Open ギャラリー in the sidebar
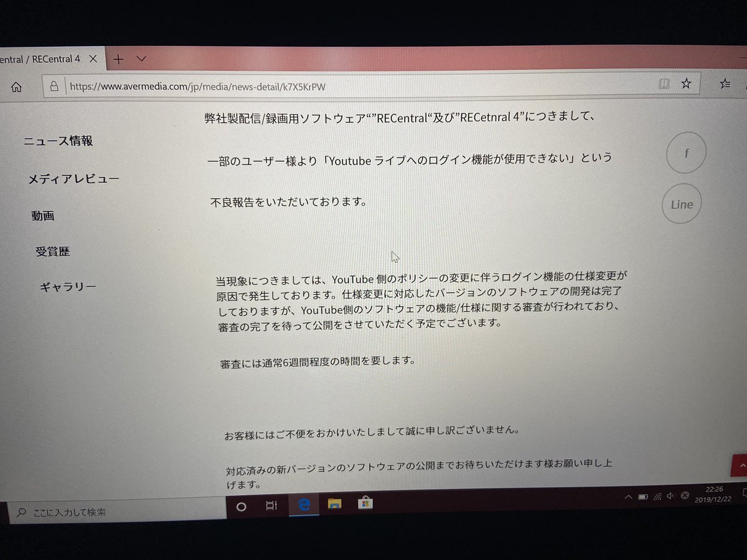This screenshot has width=747, height=560. coord(68,287)
